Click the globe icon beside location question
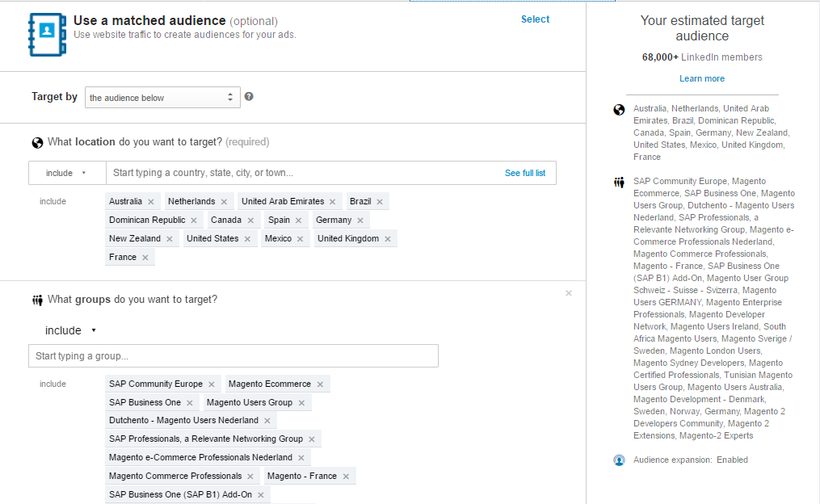 (x=37, y=143)
